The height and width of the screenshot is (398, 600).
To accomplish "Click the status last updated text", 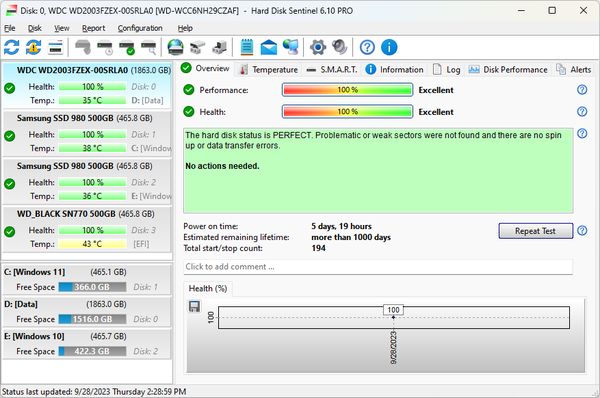I will (x=94, y=392).
